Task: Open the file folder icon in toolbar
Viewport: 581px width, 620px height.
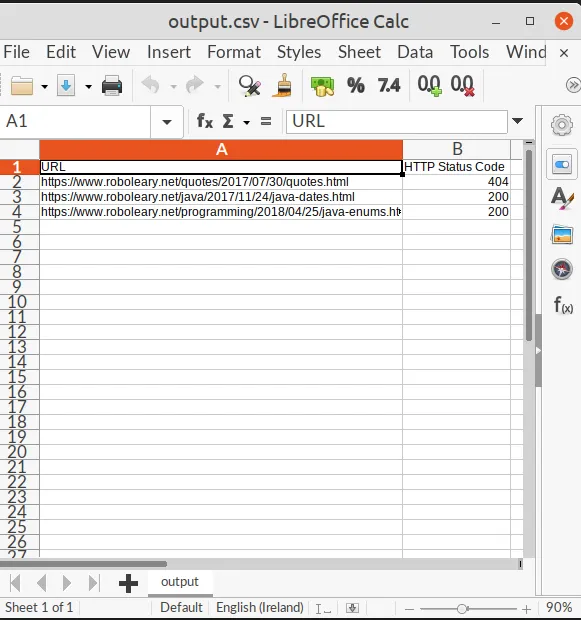Action: pos(22,86)
